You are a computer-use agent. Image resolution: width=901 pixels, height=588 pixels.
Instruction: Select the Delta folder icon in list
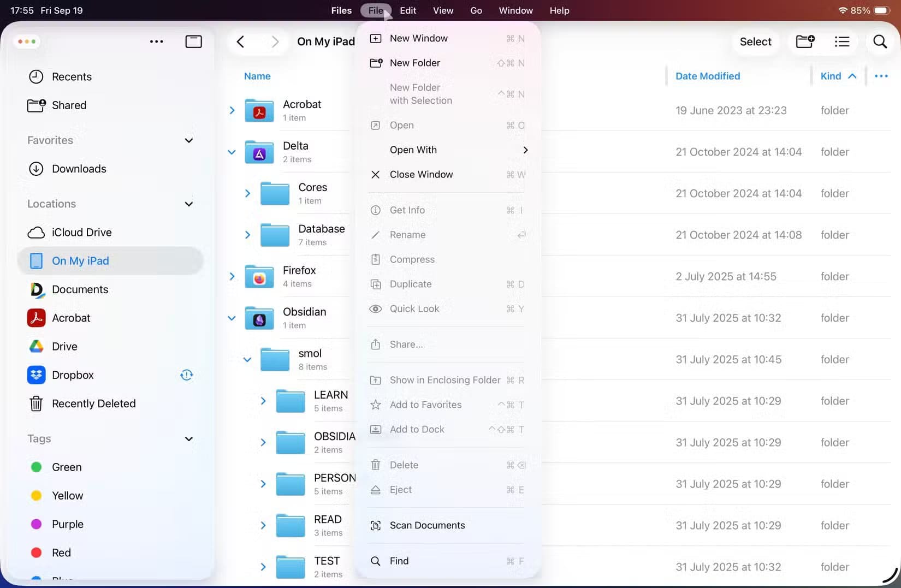259,152
